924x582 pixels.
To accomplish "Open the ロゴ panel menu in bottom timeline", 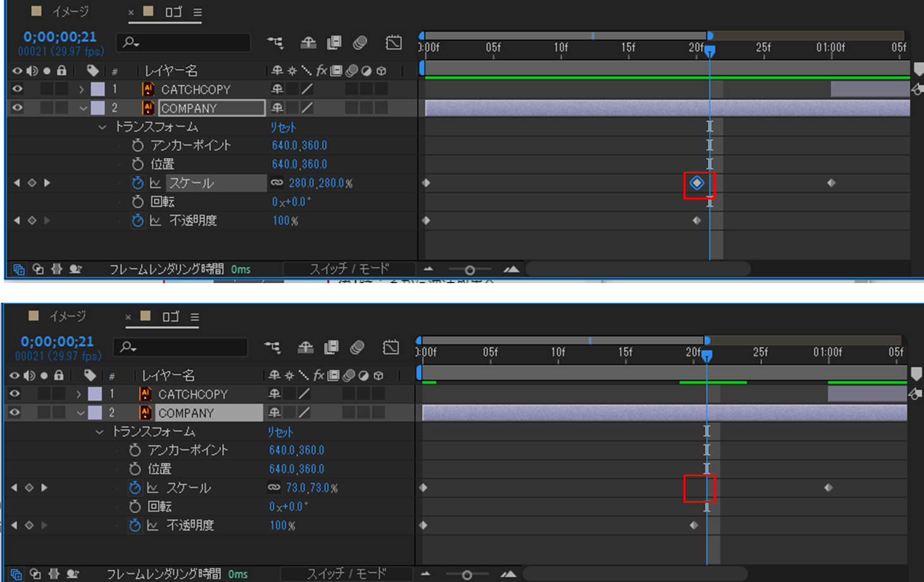I will pos(195,317).
